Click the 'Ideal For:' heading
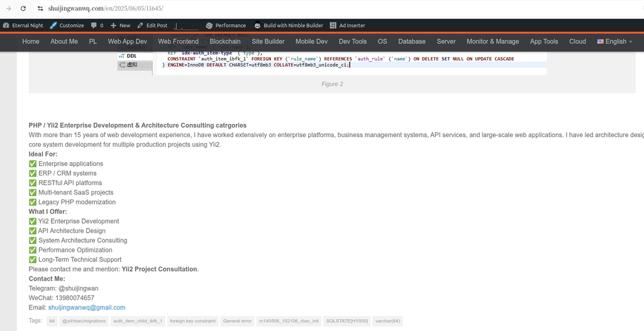This screenshot has height=331, width=644. click(x=43, y=154)
